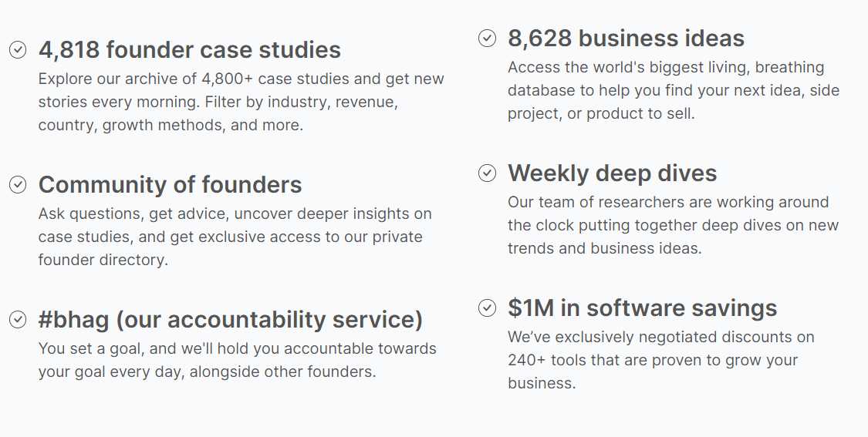Viewport: 868px width, 437px height.
Task: Click the 'Community of founders' heading
Action: (170, 185)
